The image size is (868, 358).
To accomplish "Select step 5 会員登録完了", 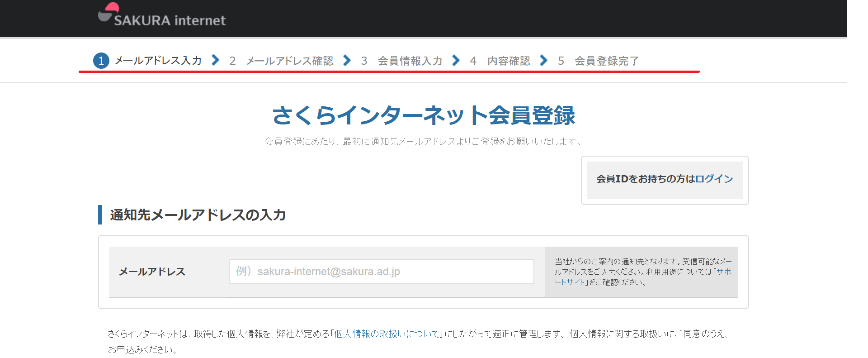I will click(x=599, y=61).
